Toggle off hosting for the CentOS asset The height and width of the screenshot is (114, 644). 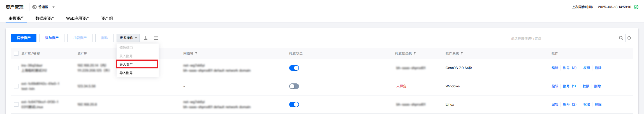pos(294,68)
